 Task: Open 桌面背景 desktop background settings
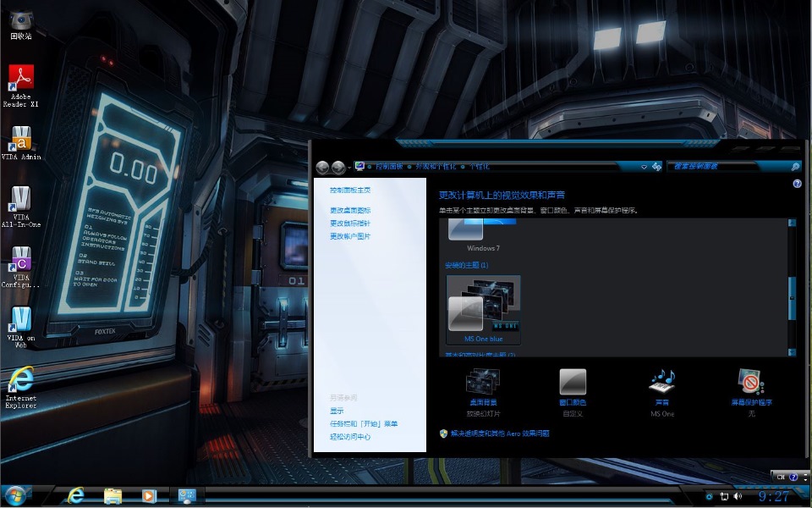(x=483, y=392)
